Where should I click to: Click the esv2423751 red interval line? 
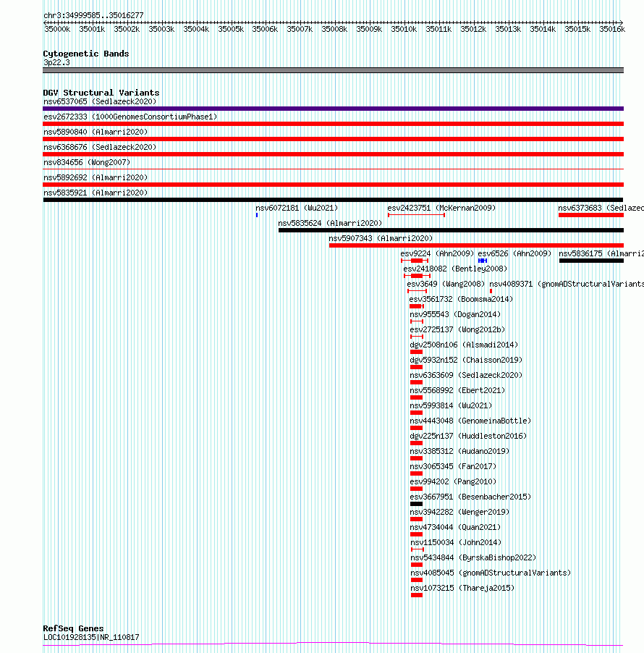[416, 215]
